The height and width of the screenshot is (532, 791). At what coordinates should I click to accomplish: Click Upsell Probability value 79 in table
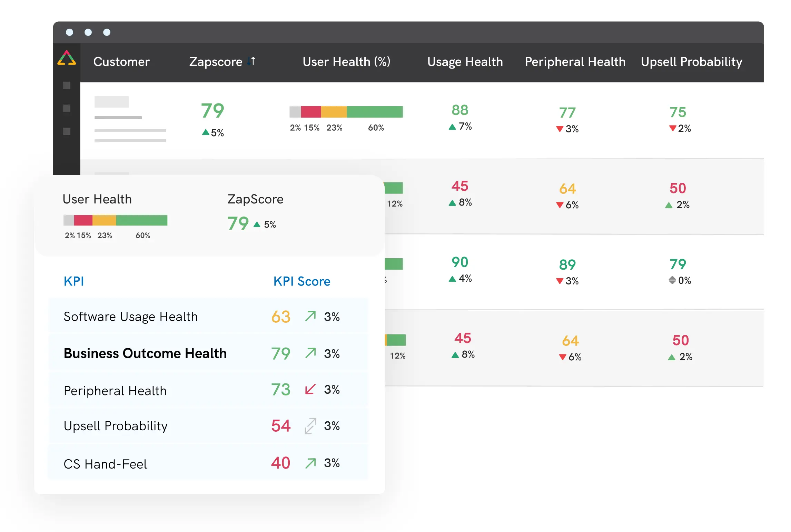click(678, 264)
